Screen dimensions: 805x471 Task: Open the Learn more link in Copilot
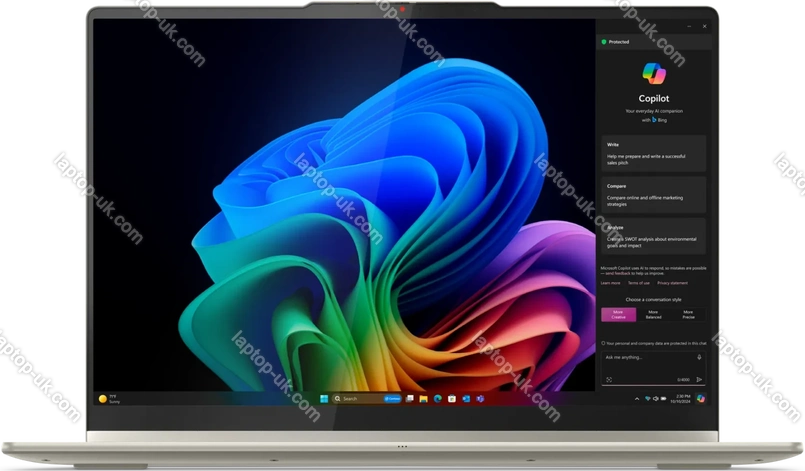610,283
